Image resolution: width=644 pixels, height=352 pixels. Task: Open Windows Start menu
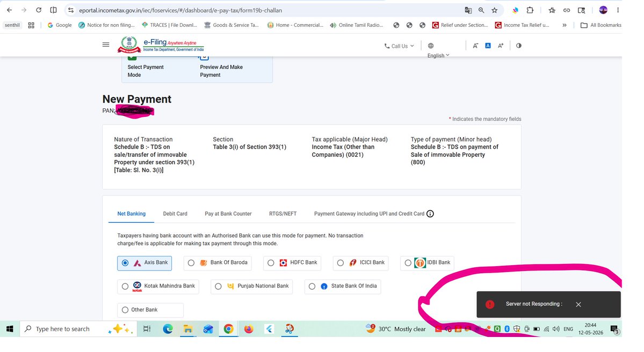[x=10, y=328]
